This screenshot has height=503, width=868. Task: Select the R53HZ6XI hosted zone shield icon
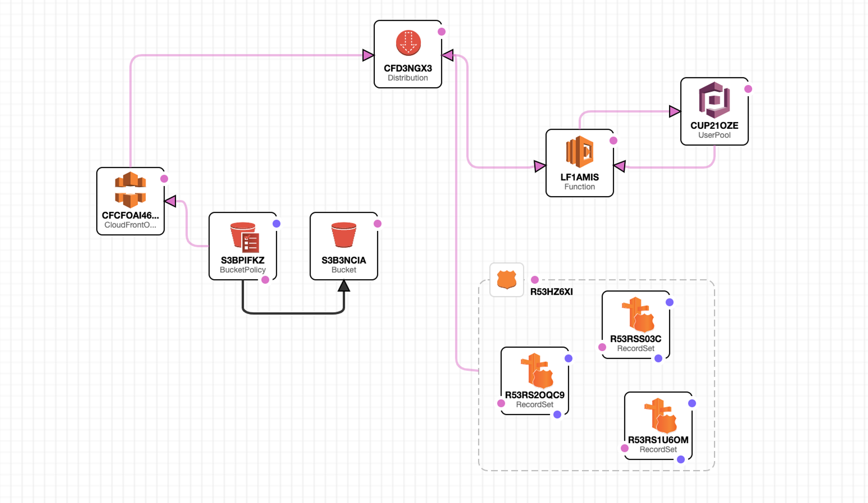click(x=506, y=279)
